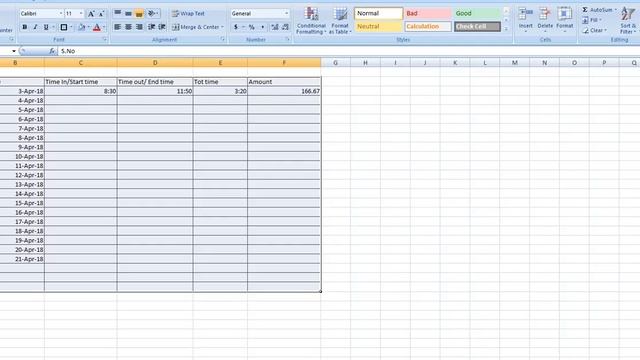
Task: Select column G header
Action: point(336,62)
